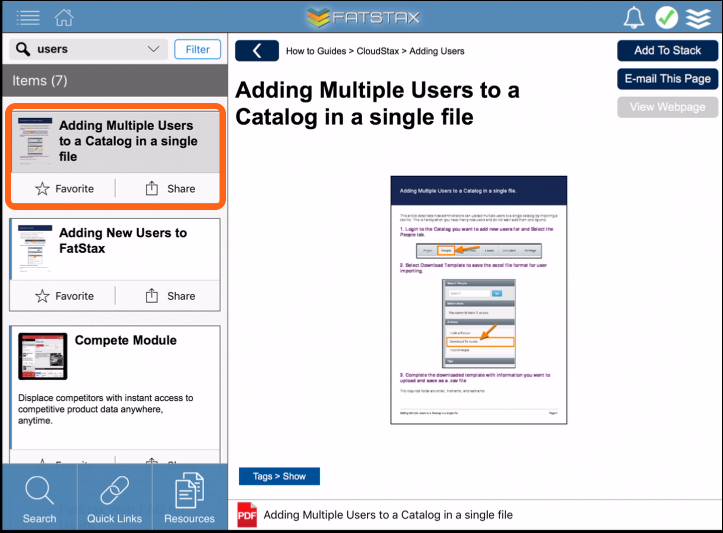The width and height of the screenshot is (723, 533).
Task: Select 'Adding New Users to FatStax' title
Action: pos(123,241)
